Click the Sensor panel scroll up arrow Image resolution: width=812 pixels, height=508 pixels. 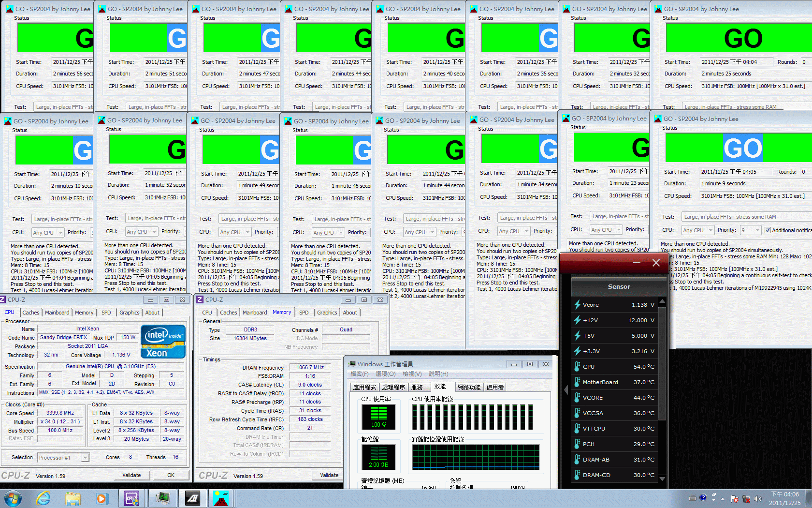click(x=662, y=301)
